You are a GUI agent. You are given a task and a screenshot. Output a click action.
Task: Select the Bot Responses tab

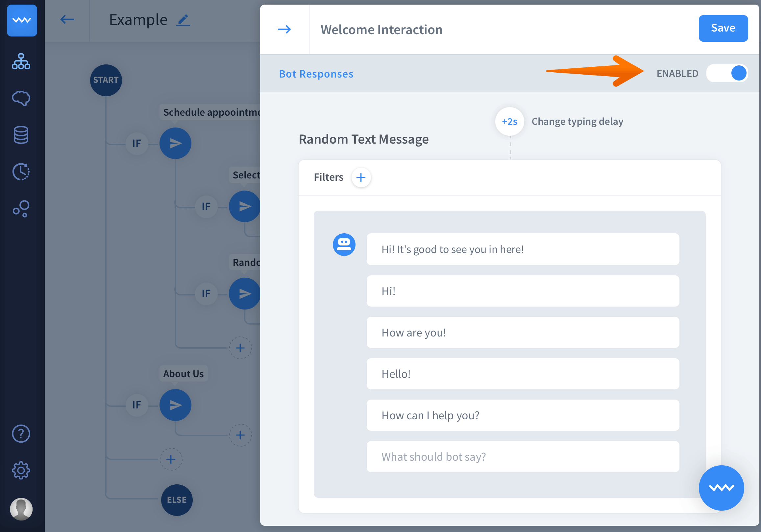(x=316, y=74)
